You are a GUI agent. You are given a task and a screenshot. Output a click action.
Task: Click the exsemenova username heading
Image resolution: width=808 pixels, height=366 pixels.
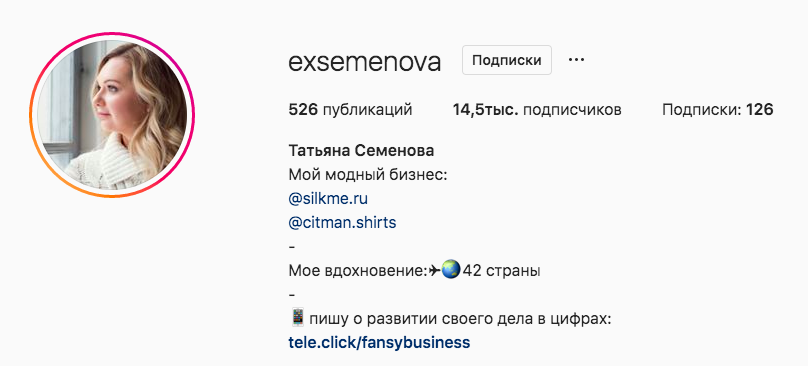coord(365,62)
